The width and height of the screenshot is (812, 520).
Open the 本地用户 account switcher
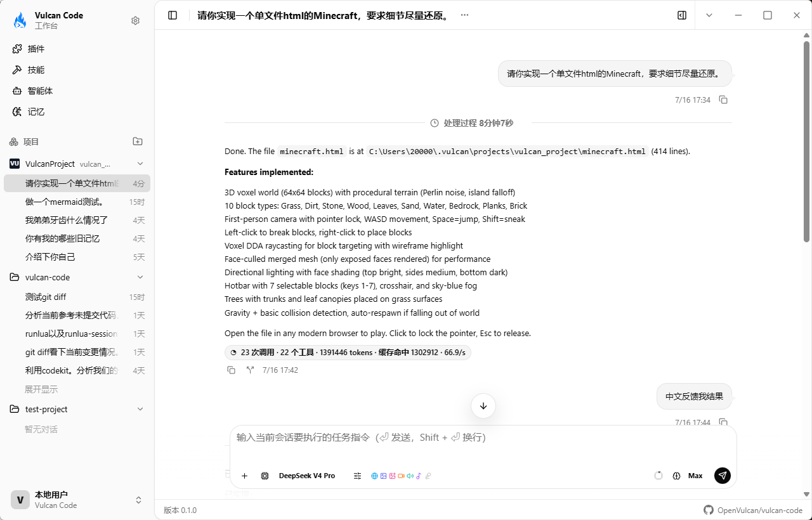pyautogui.click(x=77, y=500)
